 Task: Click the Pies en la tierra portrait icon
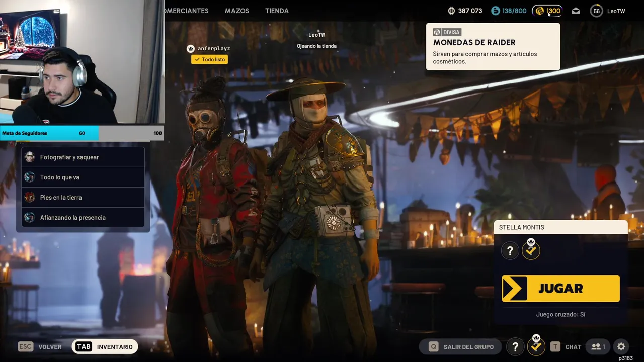point(30,198)
